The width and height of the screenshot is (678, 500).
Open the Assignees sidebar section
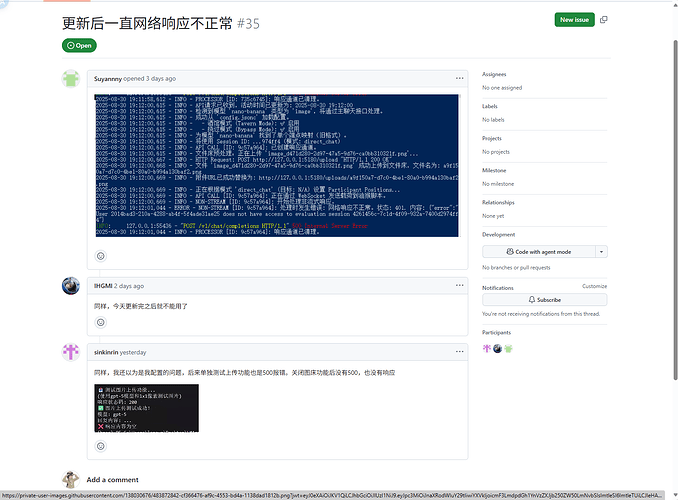[x=494, y=74]
